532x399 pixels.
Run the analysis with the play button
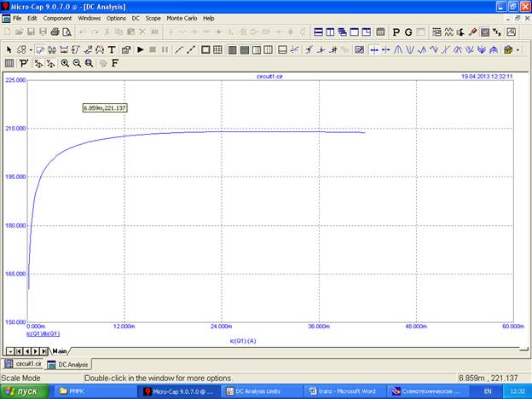140,49
